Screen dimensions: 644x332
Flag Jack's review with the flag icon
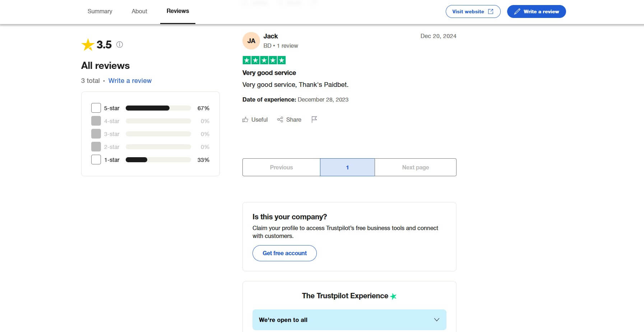coord(314,119)
